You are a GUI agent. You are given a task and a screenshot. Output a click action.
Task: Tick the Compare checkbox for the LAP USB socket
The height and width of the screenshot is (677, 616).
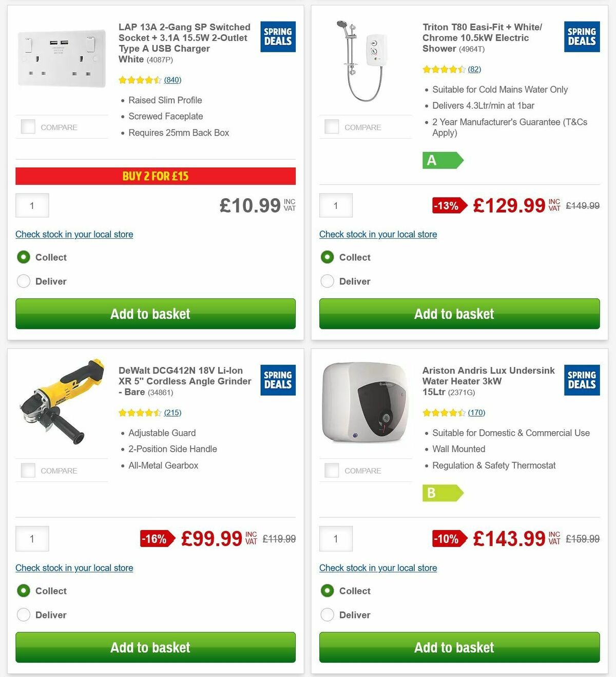pos(28,126)
